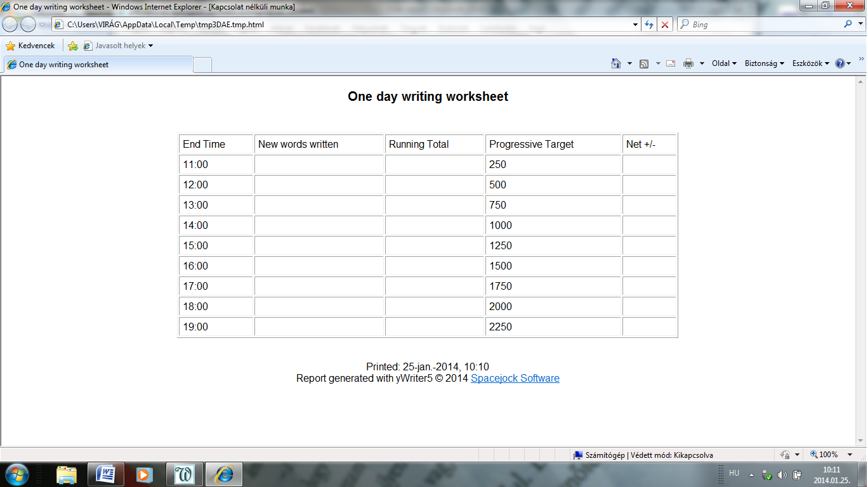Click the RSS feeds icon
Image resolution: width=868 pixels, height=487 pixels.
[x=644, y=63]
